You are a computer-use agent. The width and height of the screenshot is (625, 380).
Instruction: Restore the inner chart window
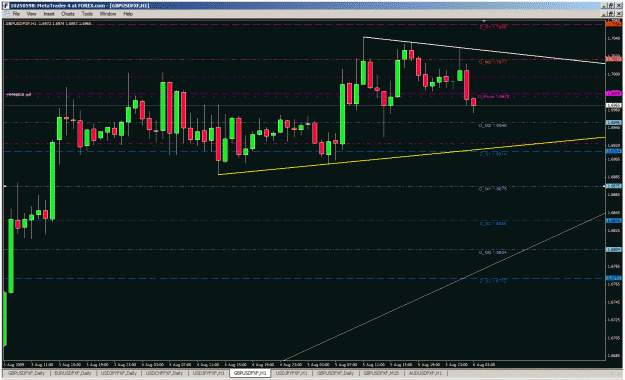[611, 14]
